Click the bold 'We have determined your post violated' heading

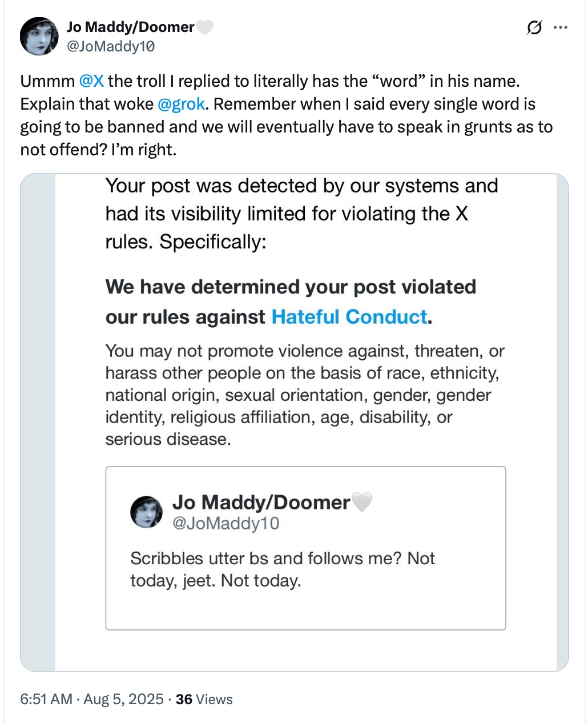[291, 287]
